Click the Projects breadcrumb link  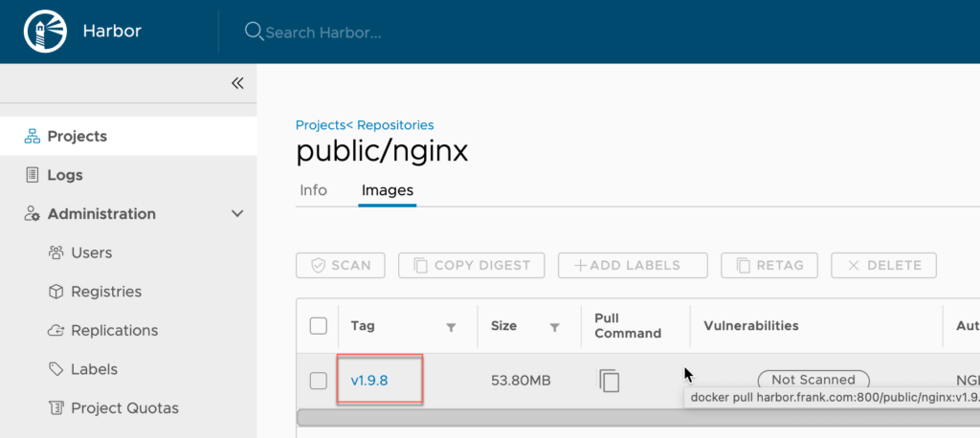(321, 125)
